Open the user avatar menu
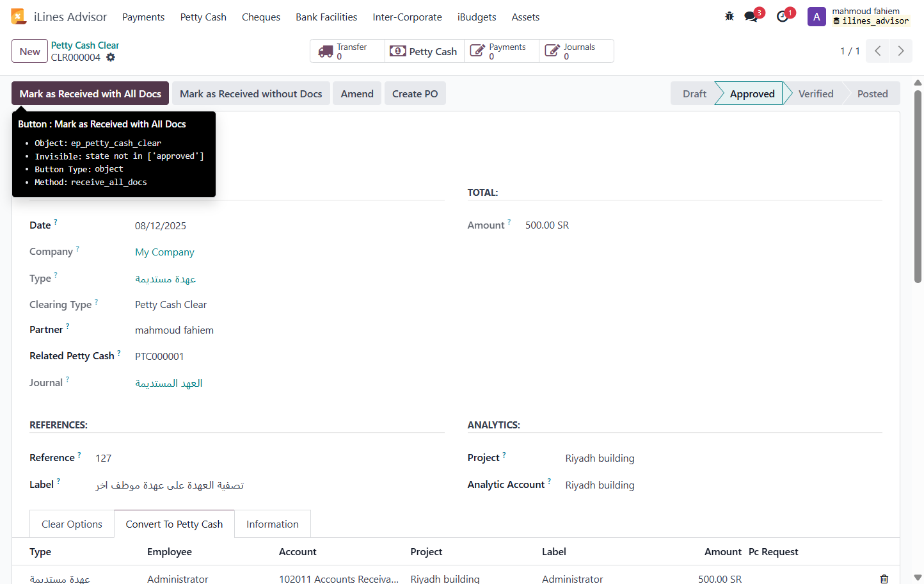 tap(816, 17)
